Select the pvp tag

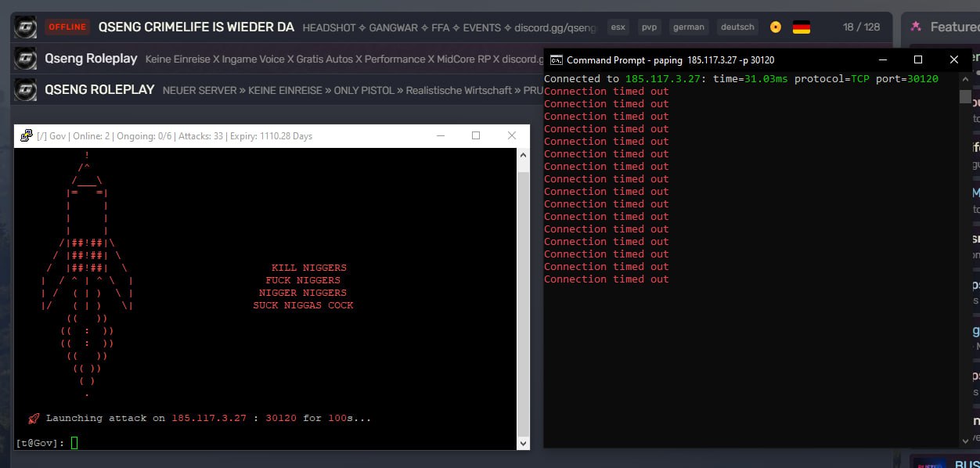pos(649,27)
